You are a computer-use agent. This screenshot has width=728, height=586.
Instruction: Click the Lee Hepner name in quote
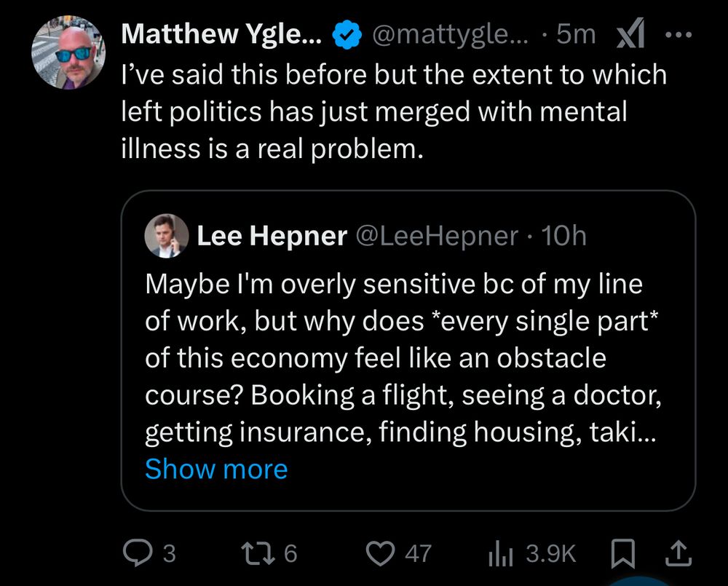point(272,236)
